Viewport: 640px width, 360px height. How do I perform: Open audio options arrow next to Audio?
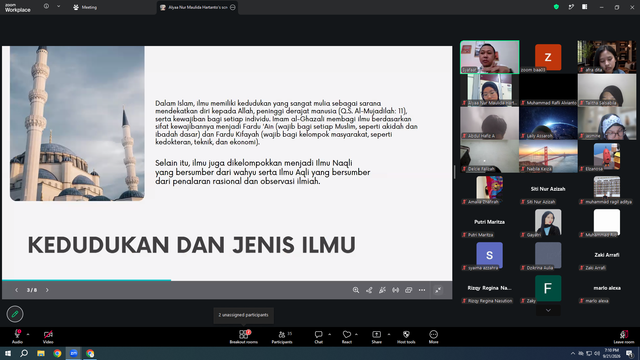28,334
